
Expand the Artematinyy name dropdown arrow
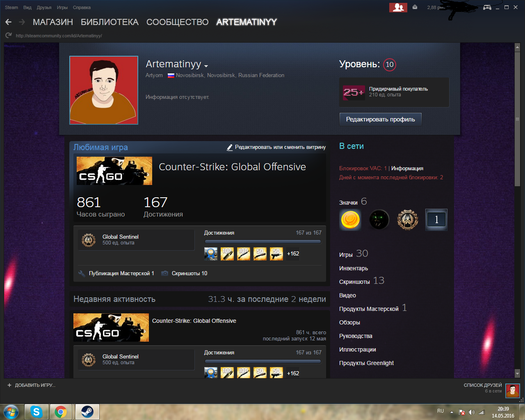point(206,66)
